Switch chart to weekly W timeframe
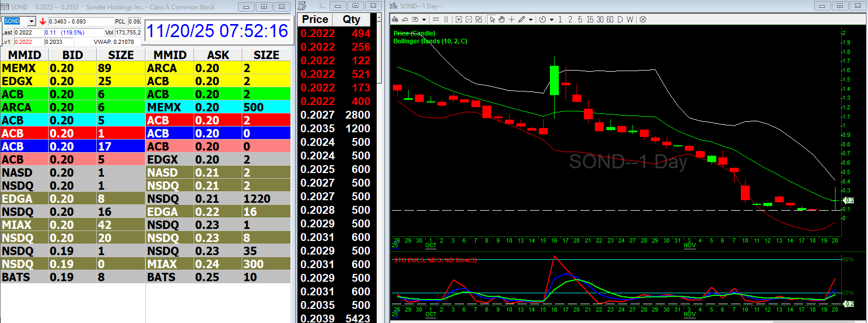868x323 pixels. tap(630, 19)
